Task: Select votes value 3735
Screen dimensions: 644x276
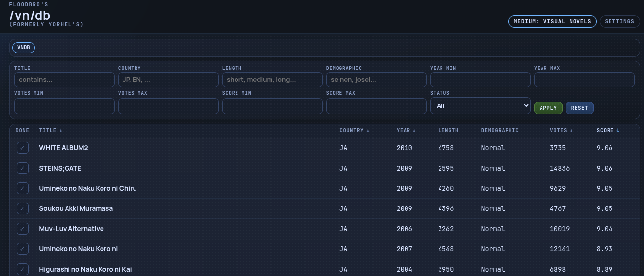Action: pos(558,148)
